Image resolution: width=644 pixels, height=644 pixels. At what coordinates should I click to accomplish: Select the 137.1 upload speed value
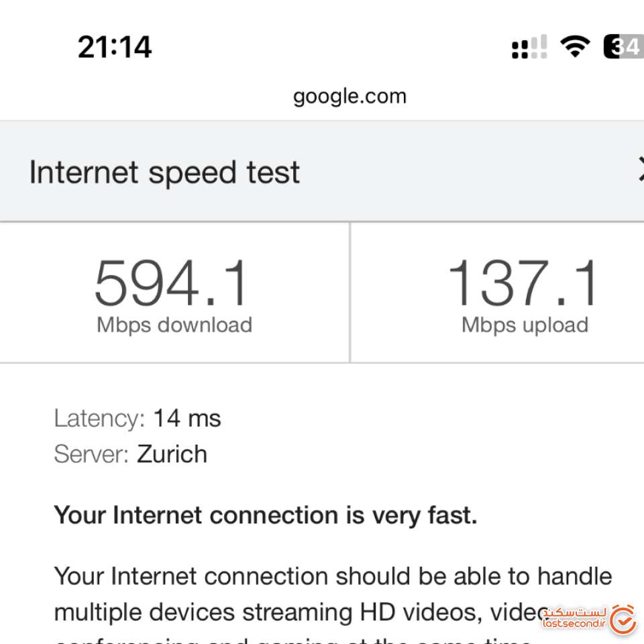[x=523, y=283]
